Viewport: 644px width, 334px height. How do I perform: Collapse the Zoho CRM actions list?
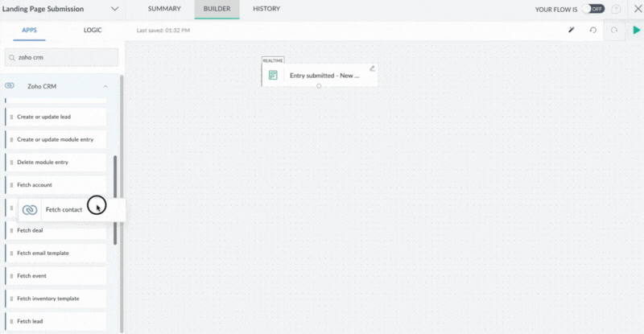coord(105,86)
